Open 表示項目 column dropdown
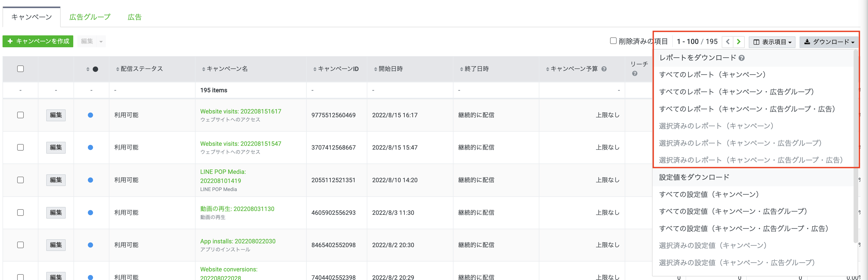Screen dimensions: 868x280 click(772, 42)
